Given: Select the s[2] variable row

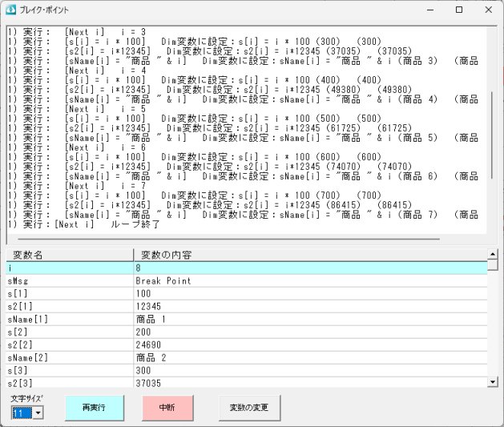Looking at the screenshot, I should click(x=247, y=332).
